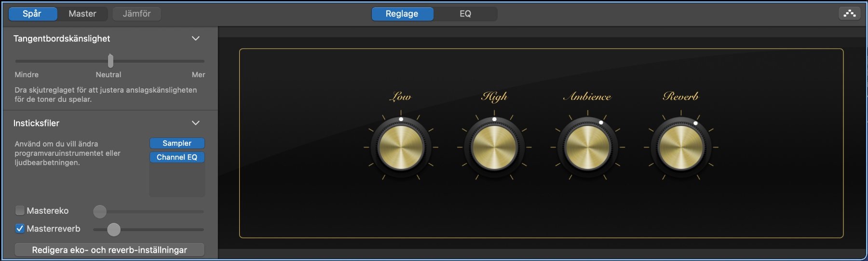This screenshot has height=261, width=868.
Task: Click the Ambience gold knob
Action: pos(587,147)
